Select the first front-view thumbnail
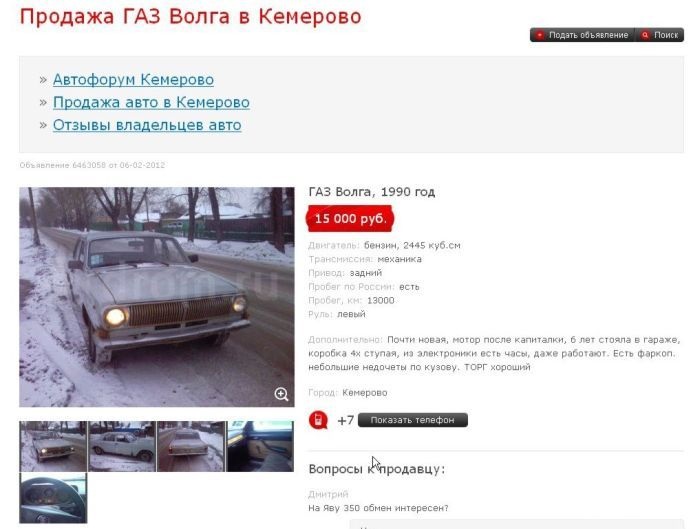 pos(53,446)
